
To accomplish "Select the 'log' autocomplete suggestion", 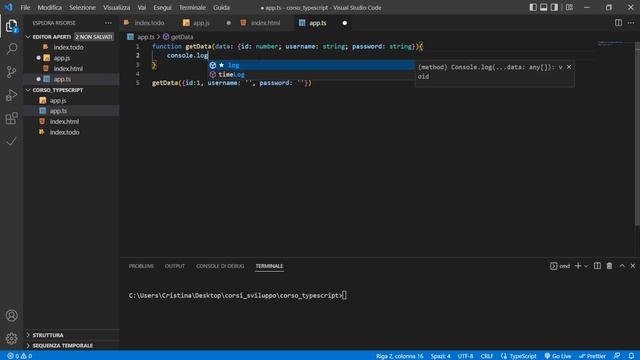I will tap(312, 65).
